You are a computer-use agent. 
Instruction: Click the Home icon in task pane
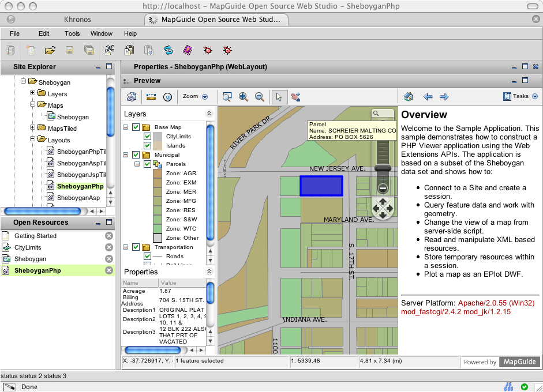(x=409, y=97)
